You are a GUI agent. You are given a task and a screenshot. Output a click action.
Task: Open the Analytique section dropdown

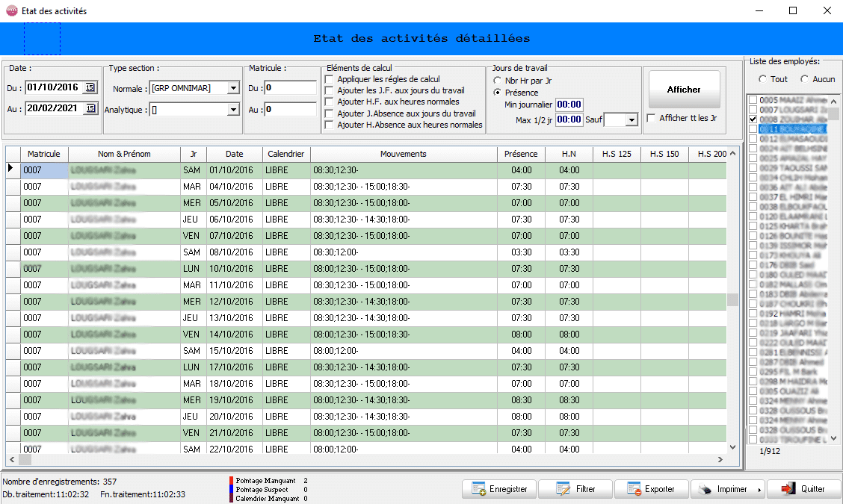(232, 110)
